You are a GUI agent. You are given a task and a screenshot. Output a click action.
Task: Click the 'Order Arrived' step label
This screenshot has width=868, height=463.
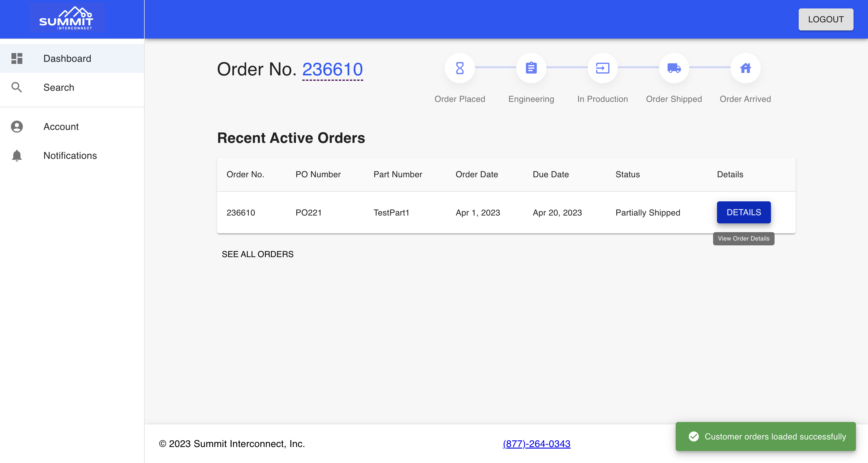(745, 99)
